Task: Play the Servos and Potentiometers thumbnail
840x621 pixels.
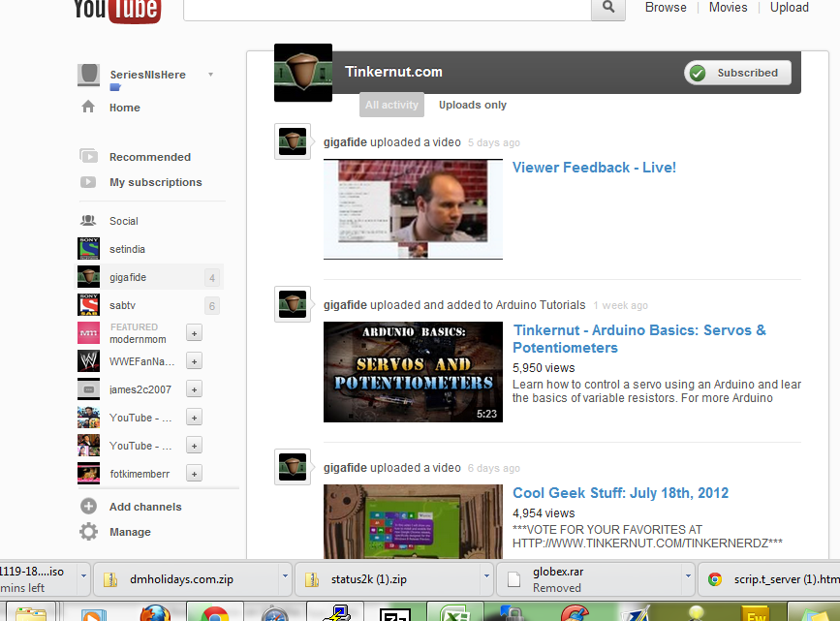Action: [x=413, y=371]
